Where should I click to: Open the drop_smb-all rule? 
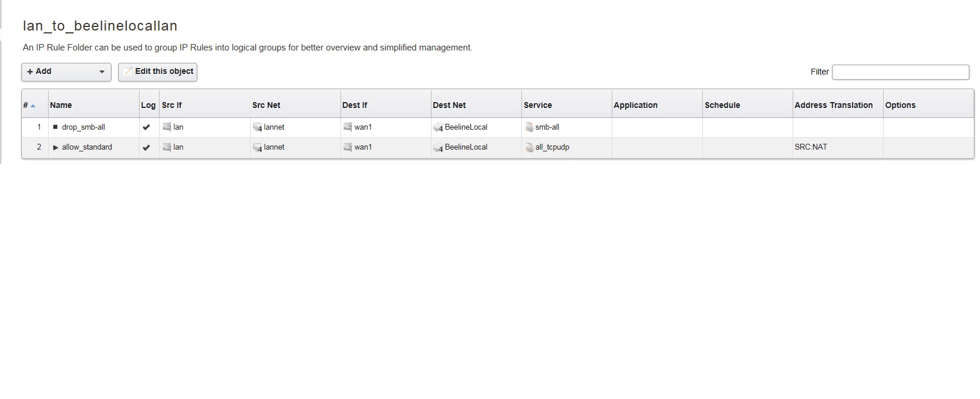coord(83,127)
